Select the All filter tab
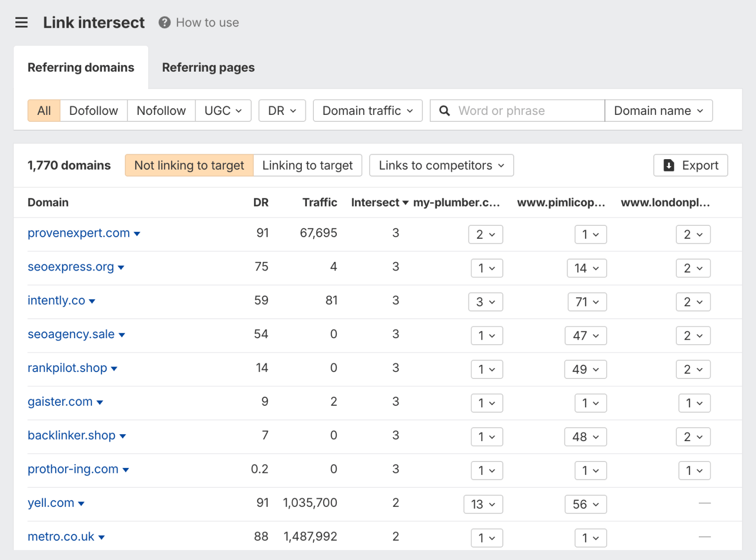 44,110
